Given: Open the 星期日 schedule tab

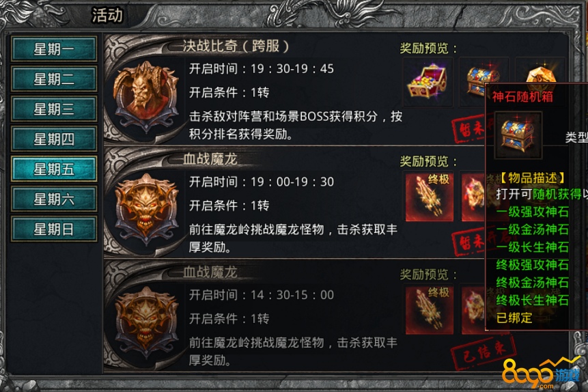Looking at the screenshot, I should 54,229.
